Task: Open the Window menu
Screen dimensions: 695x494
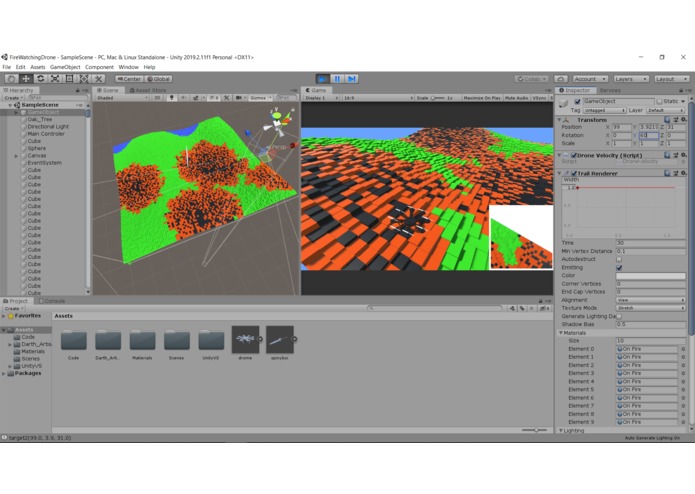Action: (x=129, y=67)
